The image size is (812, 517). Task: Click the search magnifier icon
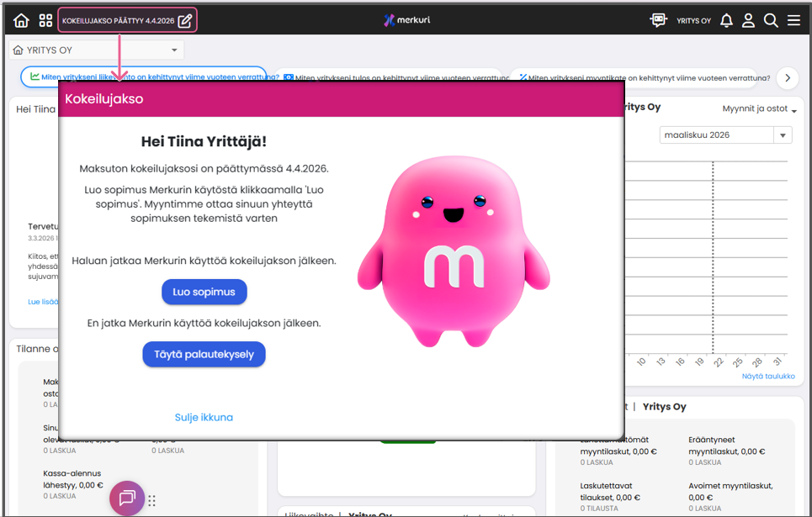771,20
